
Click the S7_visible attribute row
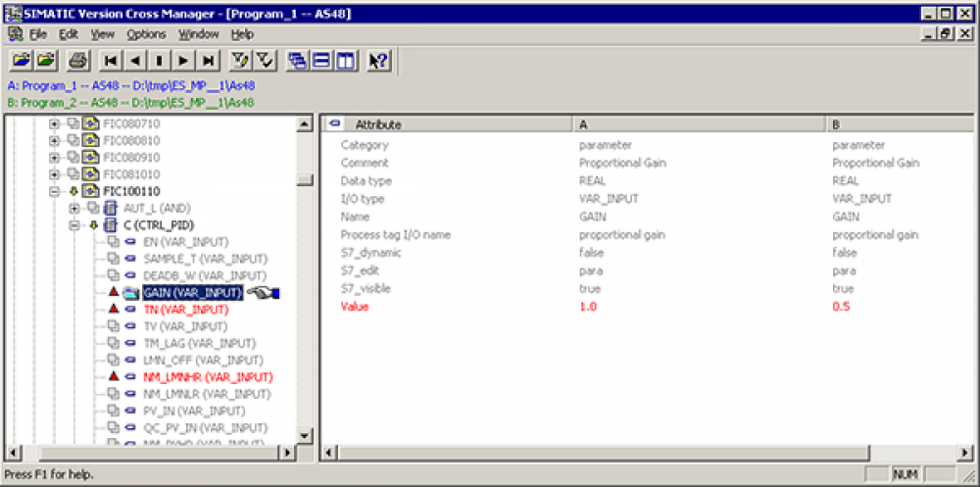(x=648, y=289)
